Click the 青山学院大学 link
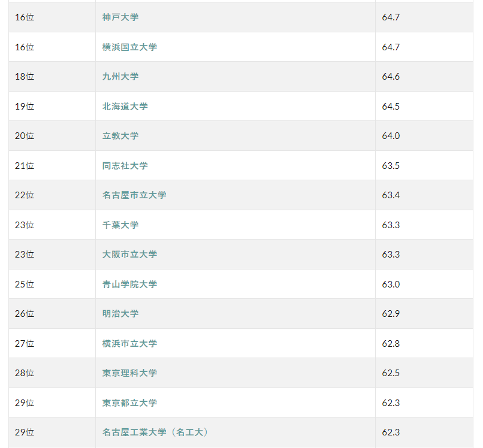This screenshot has width=483, height=448. pyautogui.click(x=129, y=284)
